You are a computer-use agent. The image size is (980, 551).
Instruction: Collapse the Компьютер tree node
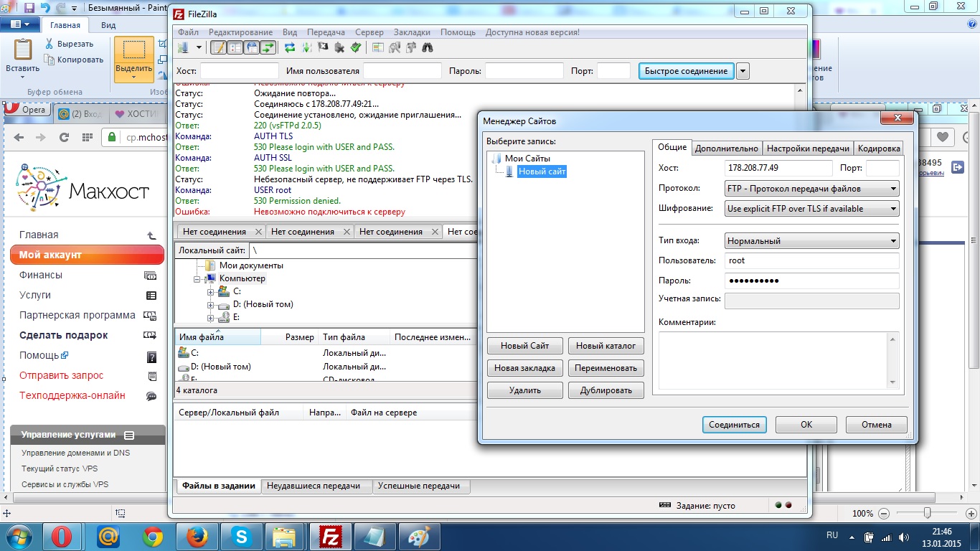tap(198, 279)
